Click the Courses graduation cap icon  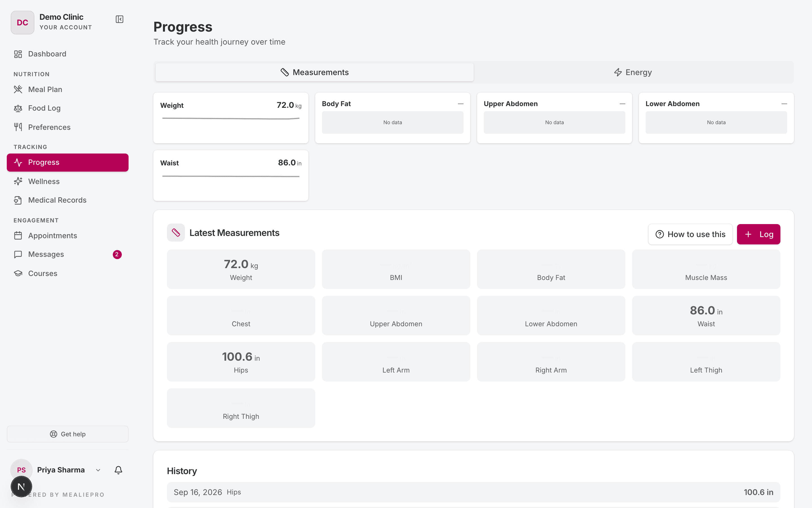(18, 273)
